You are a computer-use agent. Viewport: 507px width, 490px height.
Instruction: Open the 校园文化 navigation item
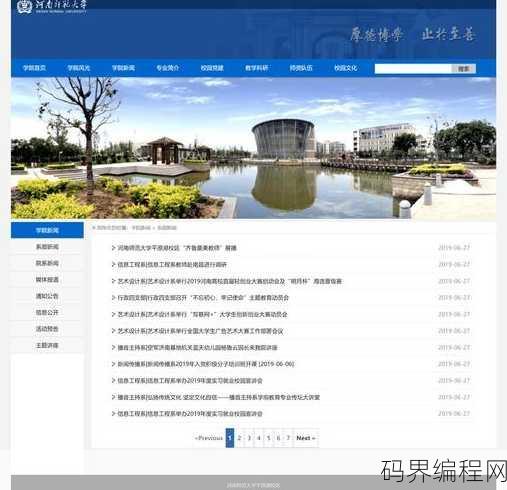[346, 68]
